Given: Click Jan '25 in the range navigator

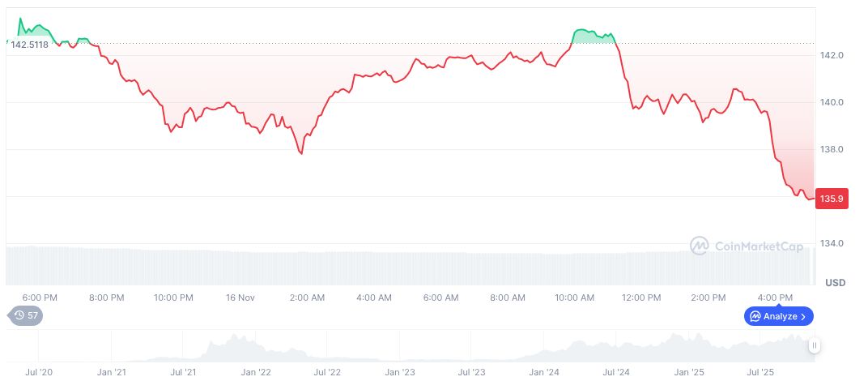Looking at the screenshot, I should click(689, 372).
